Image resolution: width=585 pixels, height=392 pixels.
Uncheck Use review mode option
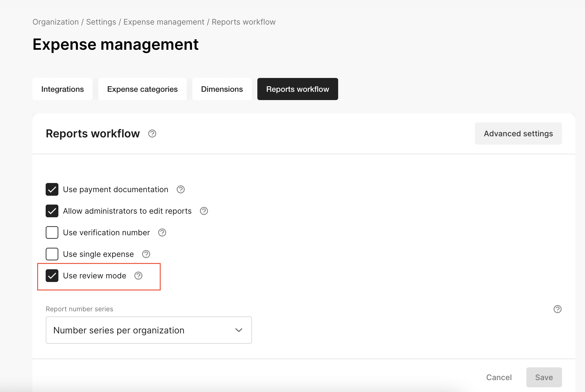[x=53, y=276]
